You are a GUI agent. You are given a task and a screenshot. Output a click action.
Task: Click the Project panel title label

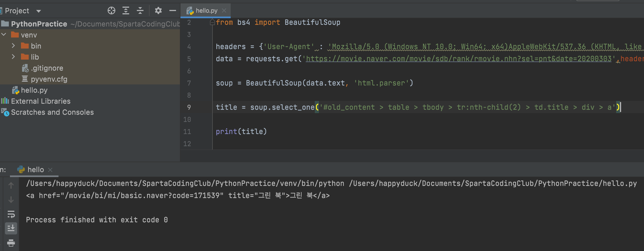click(17, 11)
